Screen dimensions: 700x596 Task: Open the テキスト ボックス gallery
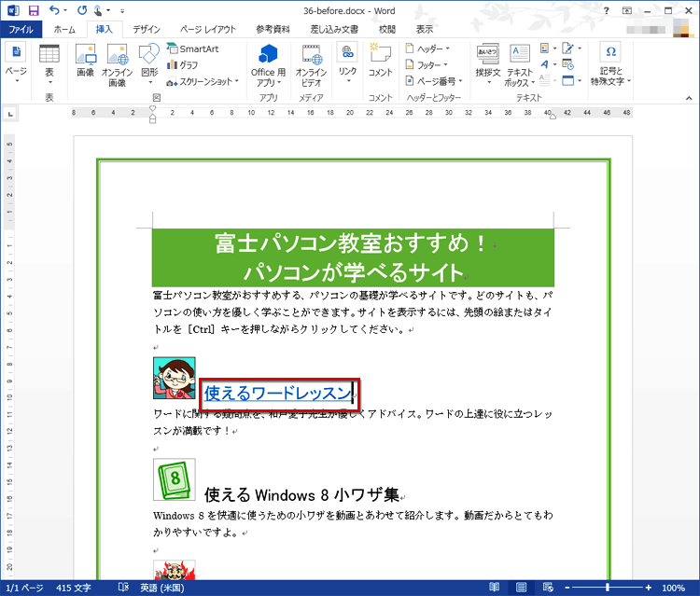click(x=520, y=65)
